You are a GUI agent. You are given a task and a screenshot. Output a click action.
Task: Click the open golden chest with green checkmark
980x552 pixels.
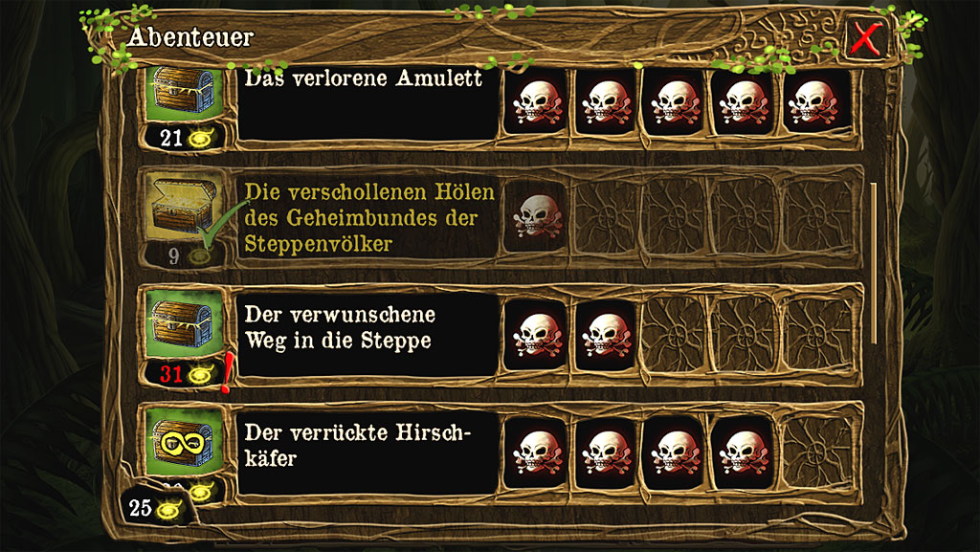tap(185, 208)
